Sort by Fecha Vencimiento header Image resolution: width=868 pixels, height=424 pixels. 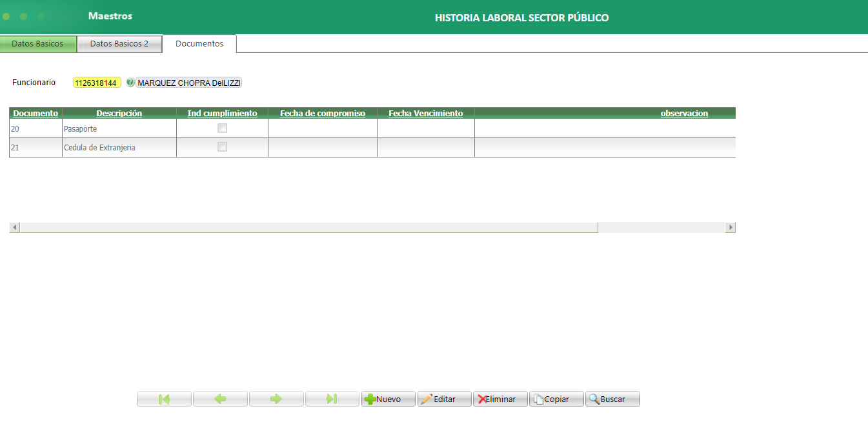click(x=426, y=113)
